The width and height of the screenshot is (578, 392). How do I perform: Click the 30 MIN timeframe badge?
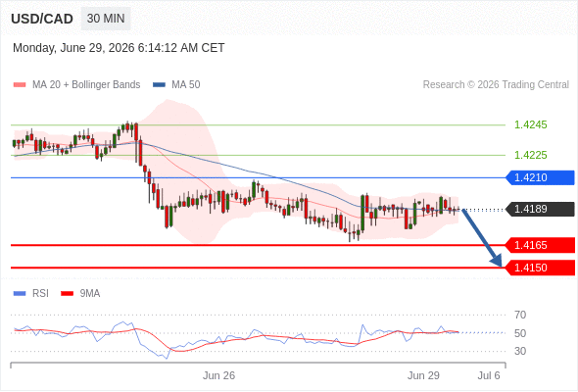[x=106, y=19]
